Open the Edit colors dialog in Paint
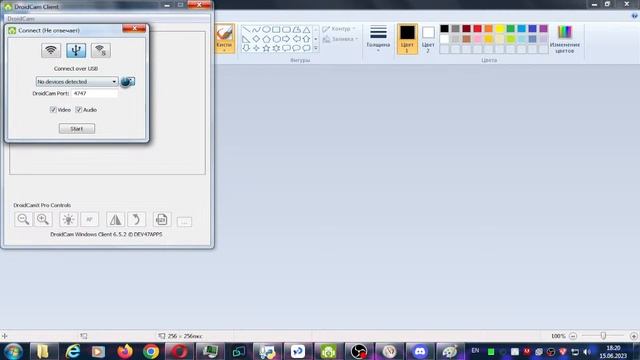This screenshot has height=360, width=640. (565, 39)
